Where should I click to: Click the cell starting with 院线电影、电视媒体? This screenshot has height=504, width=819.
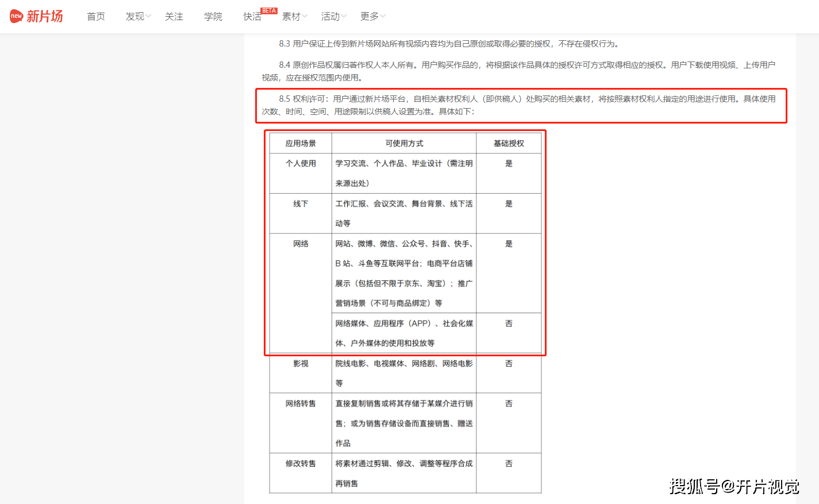[404, 373]
